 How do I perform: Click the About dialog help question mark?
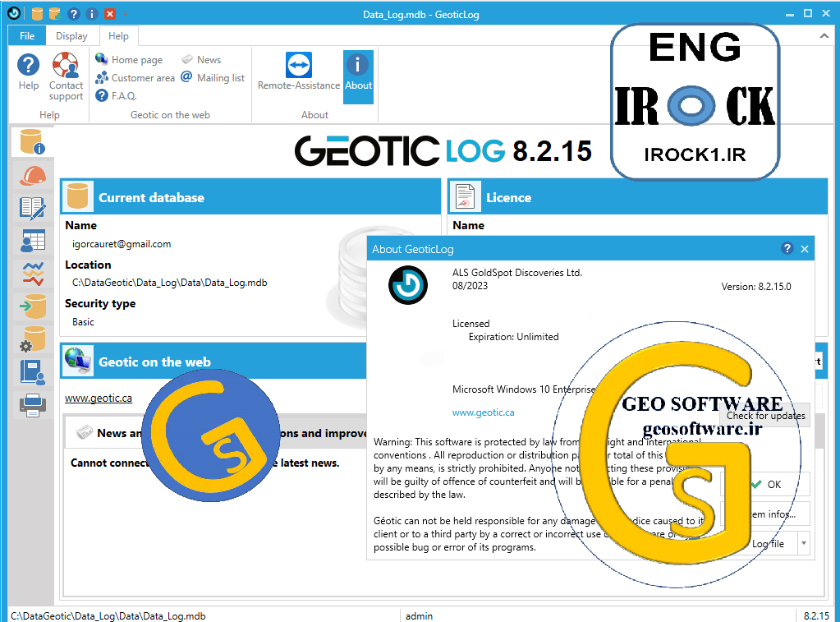pyautogui.click(x=787, y=248)
